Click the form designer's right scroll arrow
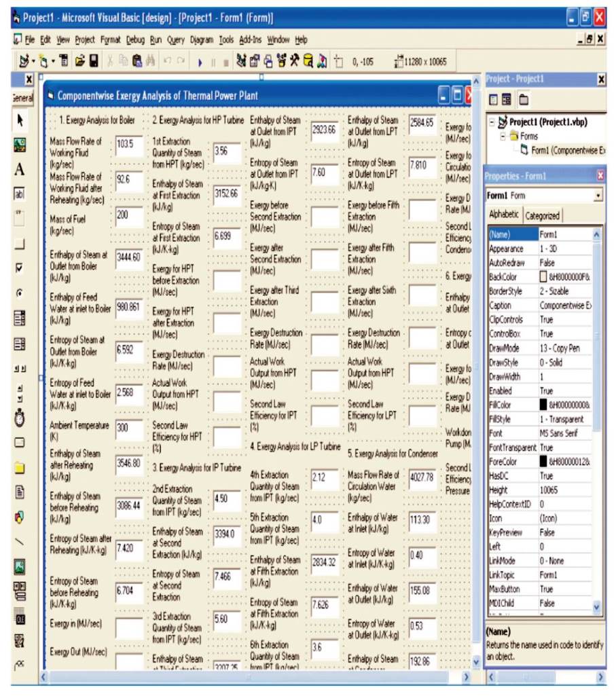Screen dimensions: 616x696 point(466,677)
